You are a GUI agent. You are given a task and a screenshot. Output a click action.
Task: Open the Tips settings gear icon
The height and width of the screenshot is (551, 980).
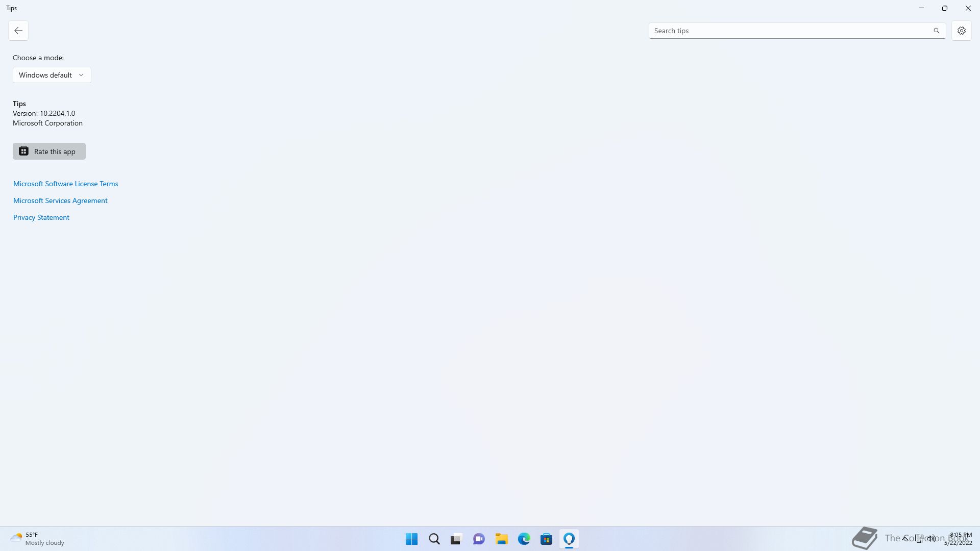961,31
